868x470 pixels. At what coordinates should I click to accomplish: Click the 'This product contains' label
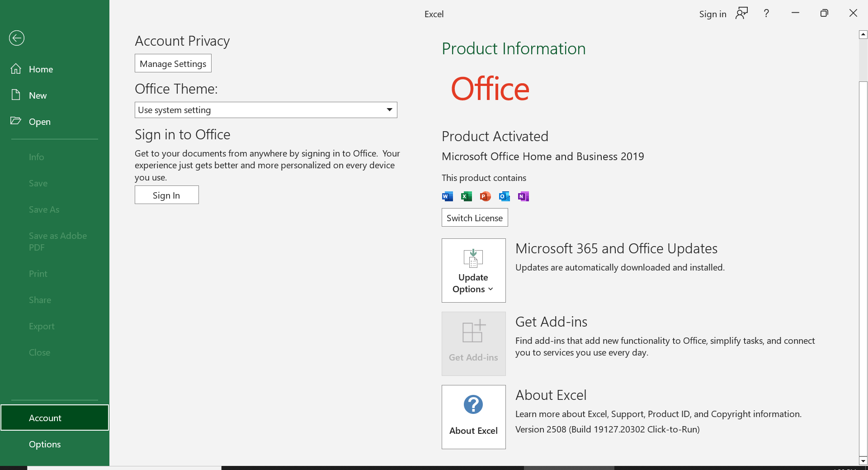point(484,178)
